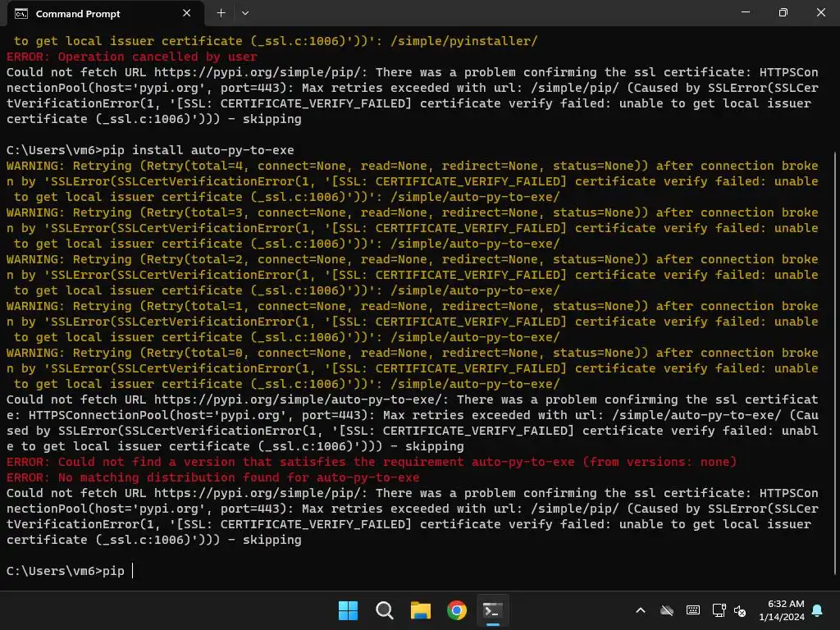Screen dimensions: 840x630
Task: Click the current prompt line 'C:\Users\vm6>pip'
Action: click(66, 571)
